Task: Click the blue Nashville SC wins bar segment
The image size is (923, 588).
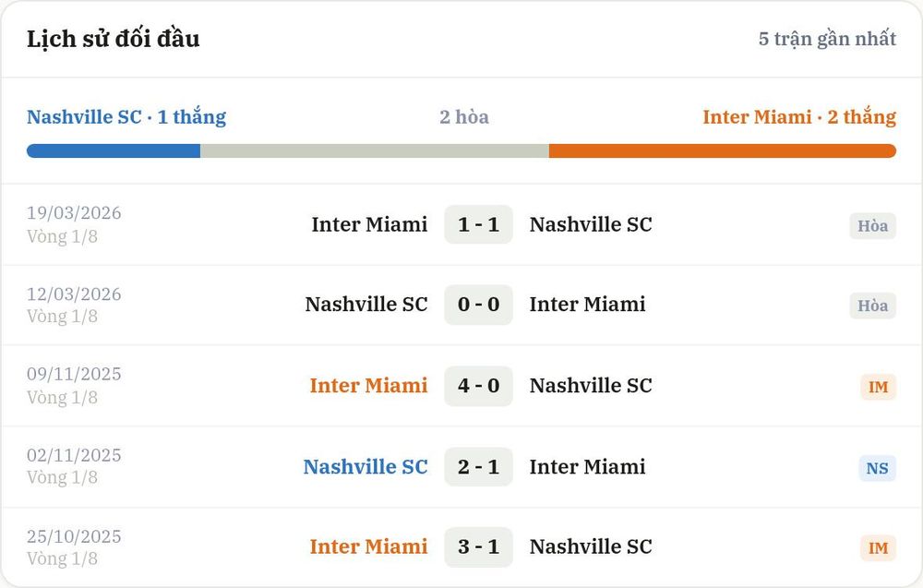Action: tap(114, 150)
